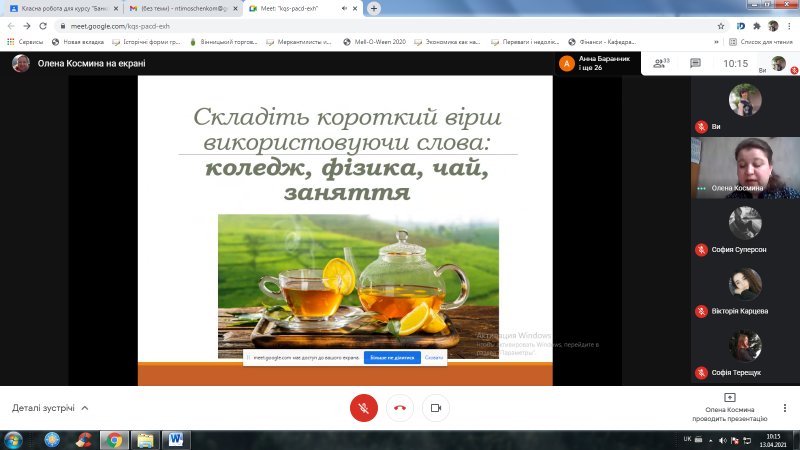Open the Extensions puzzle icon
800x450 pixels.
coord(757,26)
